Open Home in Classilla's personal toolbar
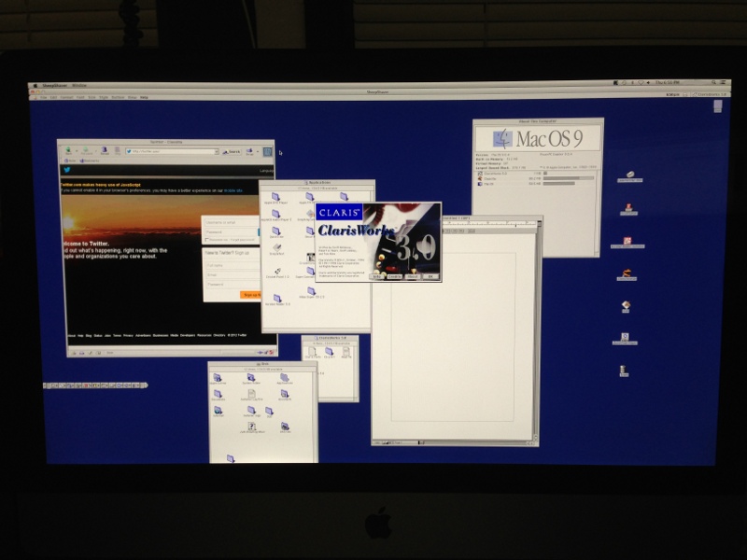The image size is (747, 560). pos(69,161)
